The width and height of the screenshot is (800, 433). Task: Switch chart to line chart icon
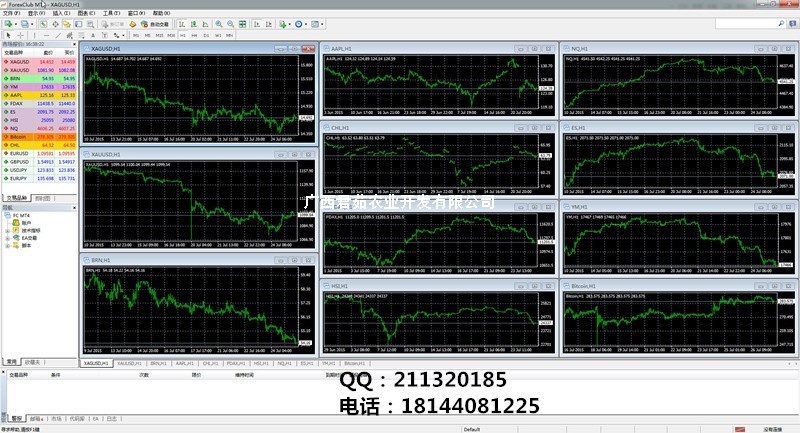click(206, 24)
